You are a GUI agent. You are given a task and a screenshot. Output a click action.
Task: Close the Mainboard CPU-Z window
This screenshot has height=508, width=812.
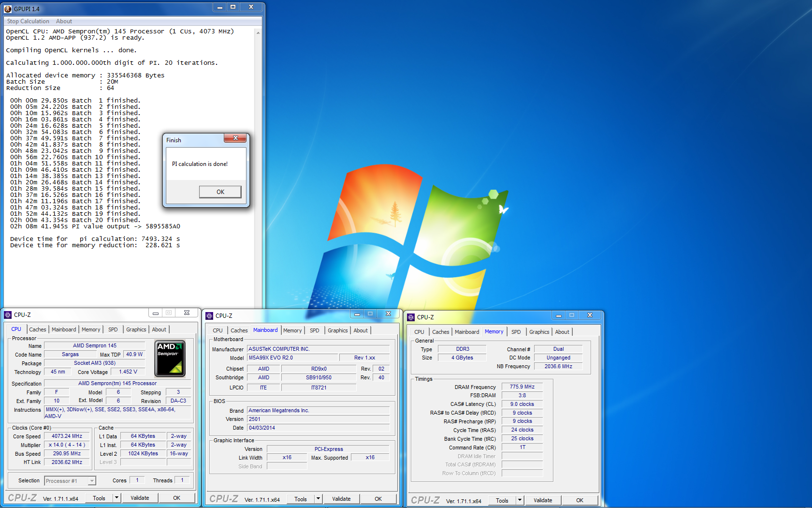pos(388,314)
